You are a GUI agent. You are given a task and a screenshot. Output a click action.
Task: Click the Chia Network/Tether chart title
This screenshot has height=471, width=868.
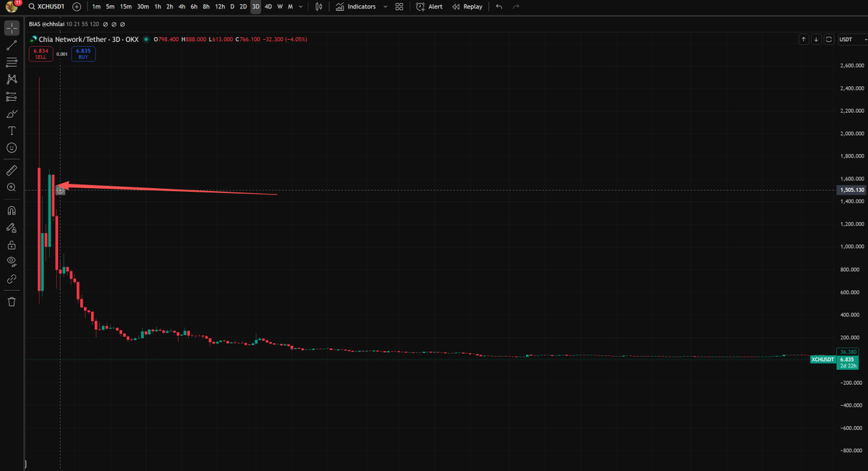coord(72,39)
